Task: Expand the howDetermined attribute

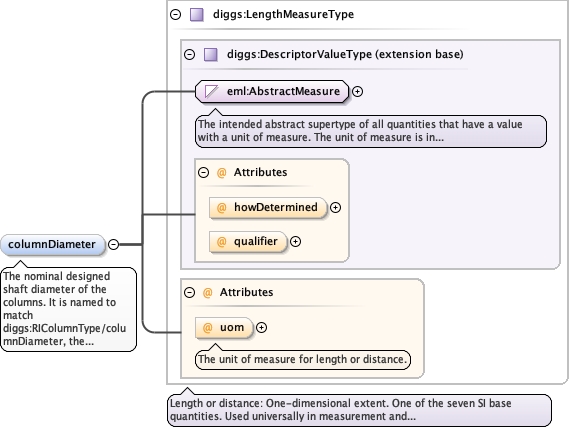Action: tap(335, 208)
